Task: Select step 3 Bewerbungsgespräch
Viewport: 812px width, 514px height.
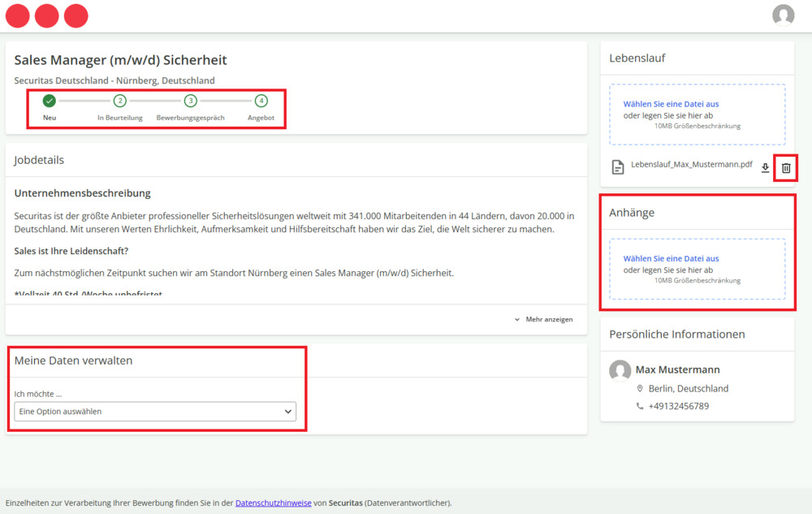Action: (190, 102)
